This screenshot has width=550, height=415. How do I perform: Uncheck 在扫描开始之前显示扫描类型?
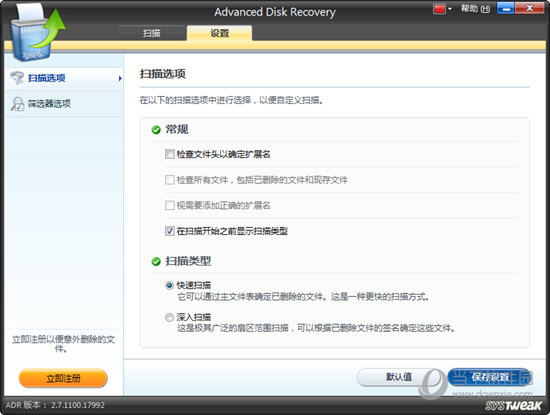pyautogui.click(x=169, y=231)
